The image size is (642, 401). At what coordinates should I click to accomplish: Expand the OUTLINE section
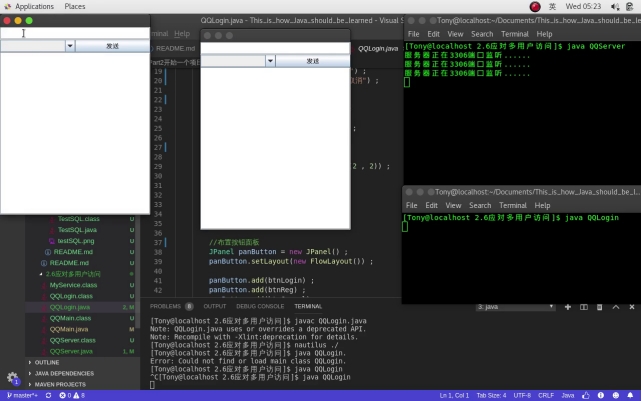coord(47,362)
